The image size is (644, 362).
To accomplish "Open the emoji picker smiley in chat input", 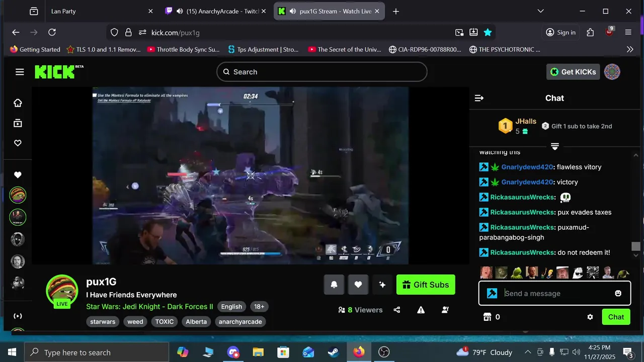I will coord(618,294).
